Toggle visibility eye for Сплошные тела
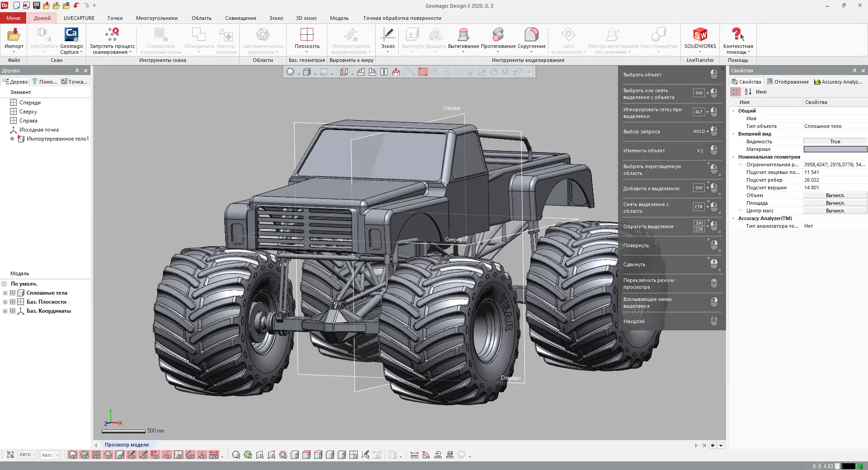This screenshot has height=470, width=868. [x=13, y=293]
